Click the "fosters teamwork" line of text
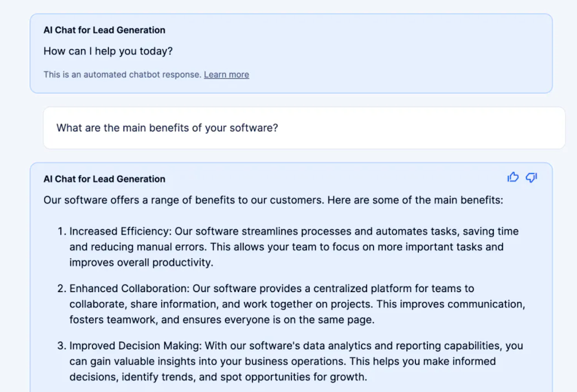The image size is (577, 392). click(x=221, y=320)
